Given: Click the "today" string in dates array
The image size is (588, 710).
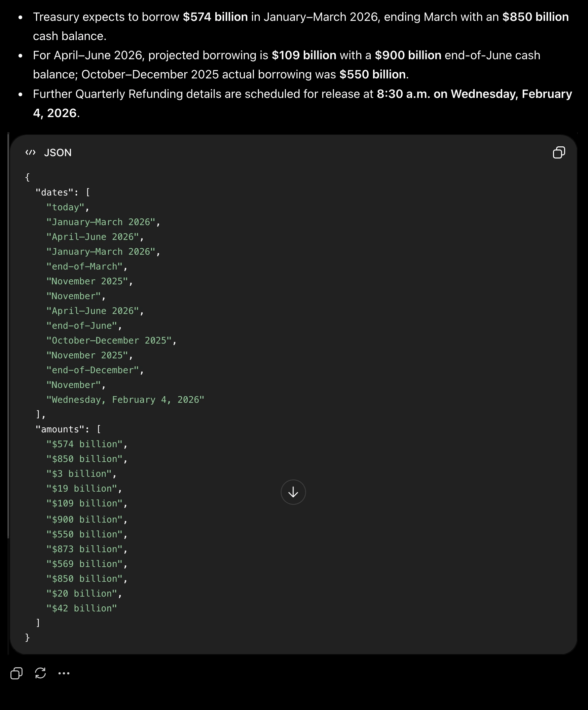Looking at the screenshot, I should coord(65,207).
